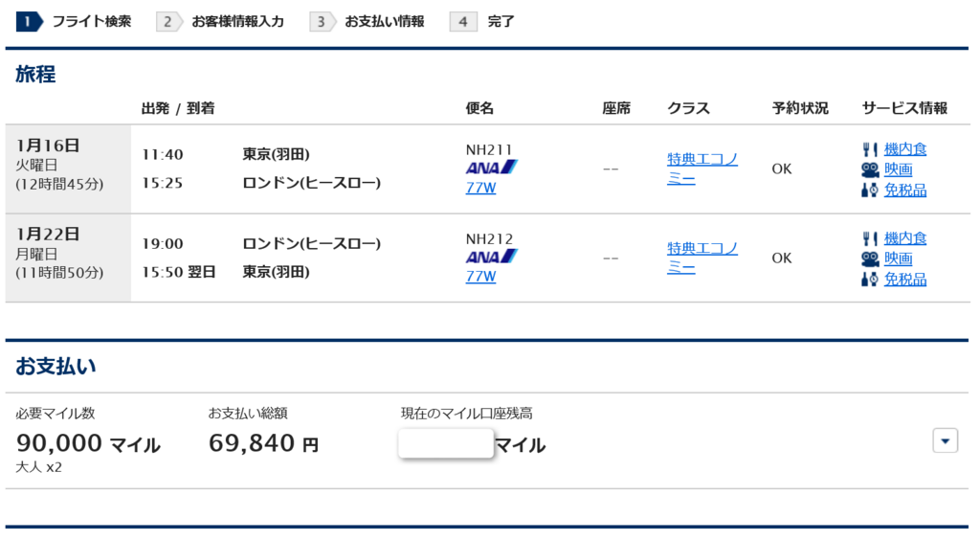Open 特典エコノミー class link for NH211

coord(702,169)
